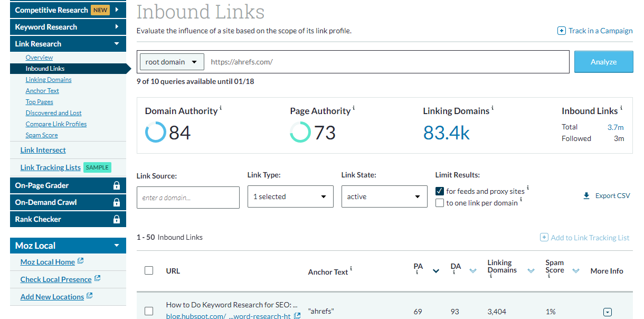
Task: Click the info icon next to Page Authority
Action: click(354, 108)
